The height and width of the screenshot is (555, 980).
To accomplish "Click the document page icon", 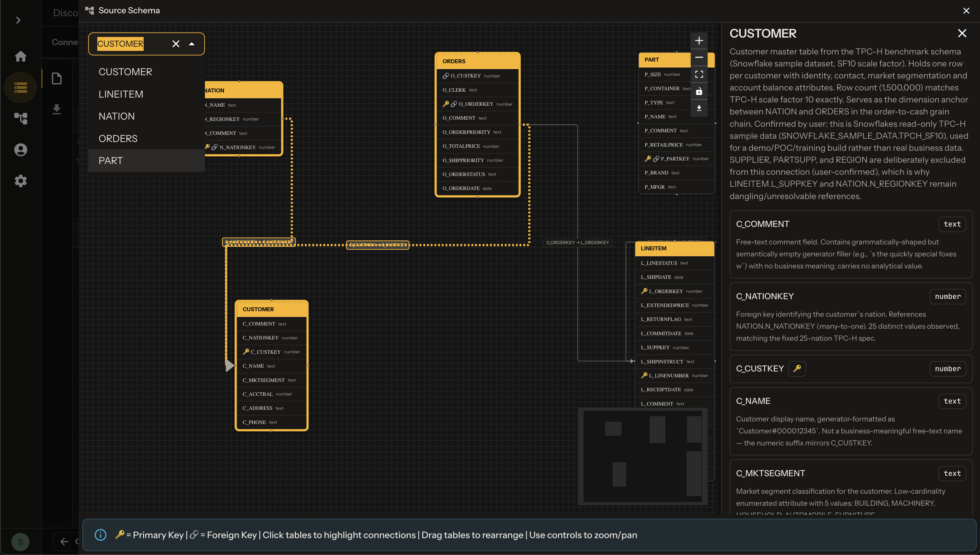I will [57, 78].
